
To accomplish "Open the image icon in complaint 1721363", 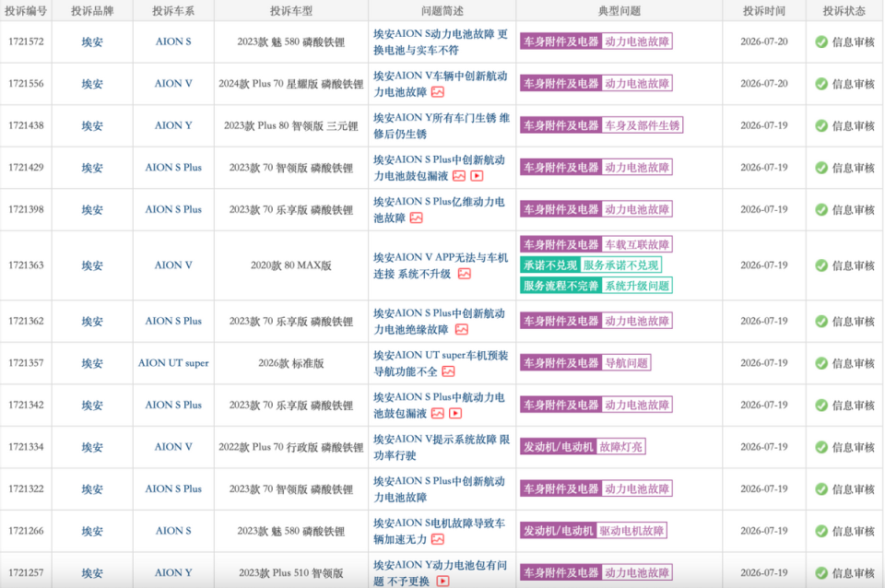I will (464, 274).
